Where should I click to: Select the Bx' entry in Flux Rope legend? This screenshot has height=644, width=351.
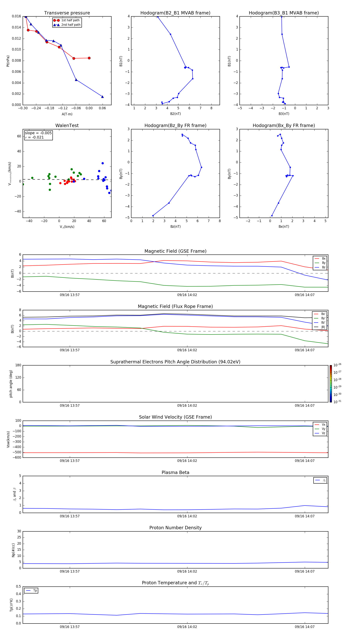pyautogui.click(x=320, y=314)
